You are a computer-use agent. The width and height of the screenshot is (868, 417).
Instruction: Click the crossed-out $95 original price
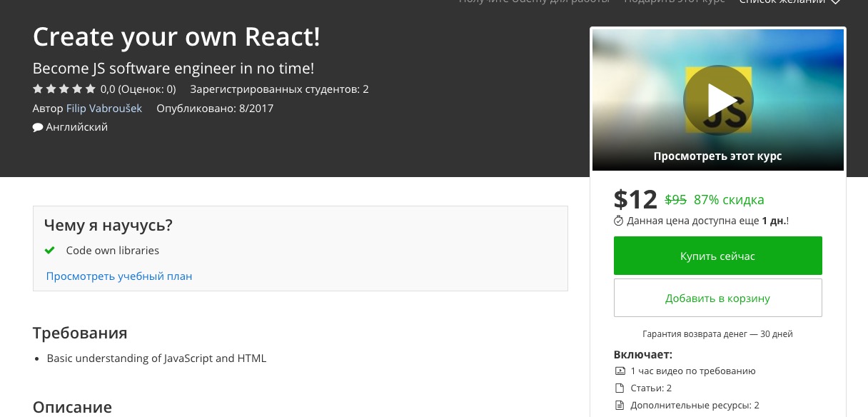(675, 200)
